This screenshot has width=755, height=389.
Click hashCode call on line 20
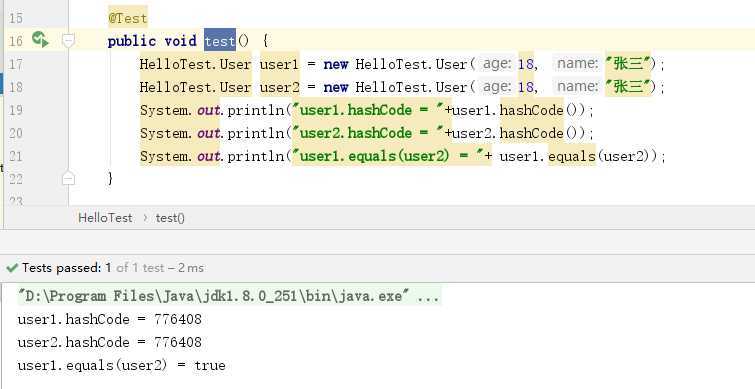[x=532, y=133]
